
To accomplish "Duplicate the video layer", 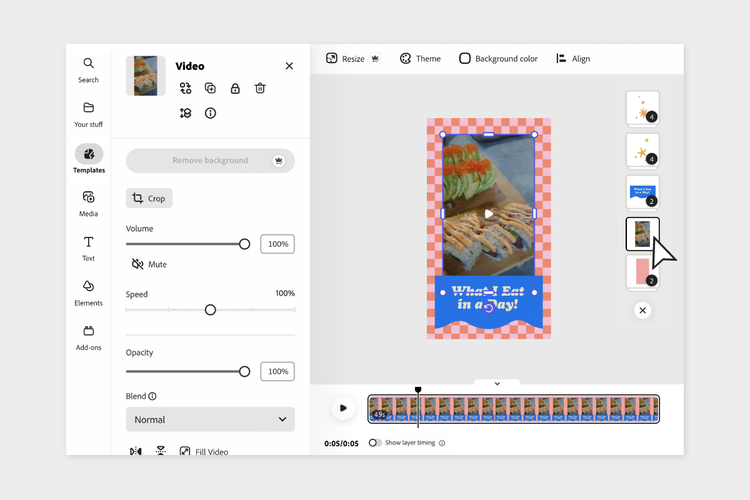I will tap(210, 88).
